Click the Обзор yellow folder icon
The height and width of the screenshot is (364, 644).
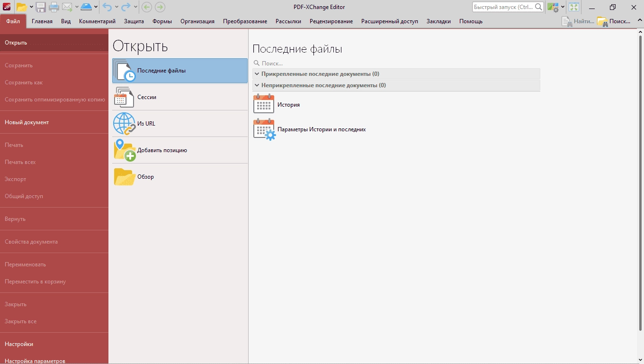pyautogui.click(x=125, y=177)
